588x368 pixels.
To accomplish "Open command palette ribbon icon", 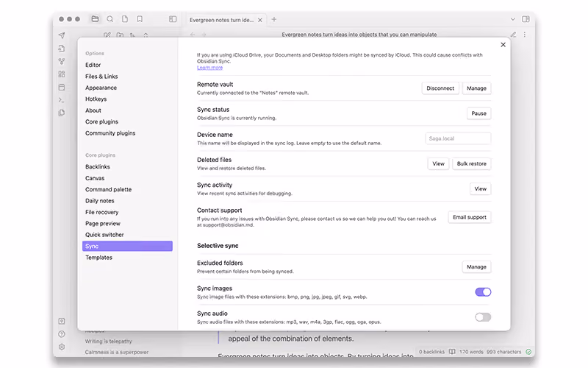I will (x=62, y=100).
